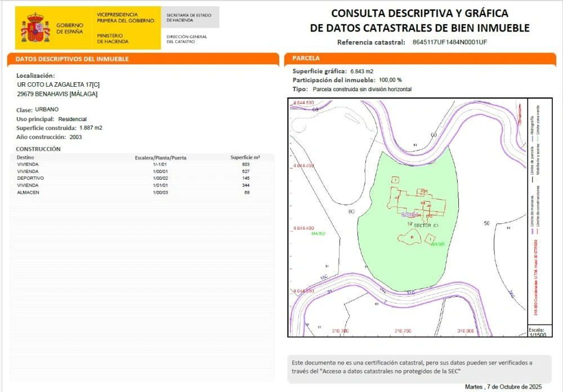The height and width of the screenshot is (392, 563).
Task: Click the 'GOBIERNO DE ESPAÑA' text
Action: pyautogui.click(x=70, y=28)
